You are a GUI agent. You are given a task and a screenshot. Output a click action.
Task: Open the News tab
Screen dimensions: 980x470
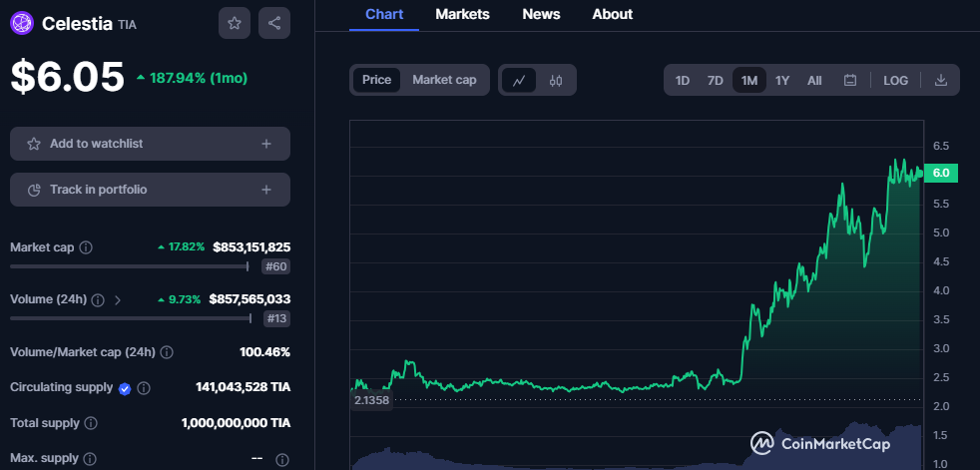(x=541, y=14)
